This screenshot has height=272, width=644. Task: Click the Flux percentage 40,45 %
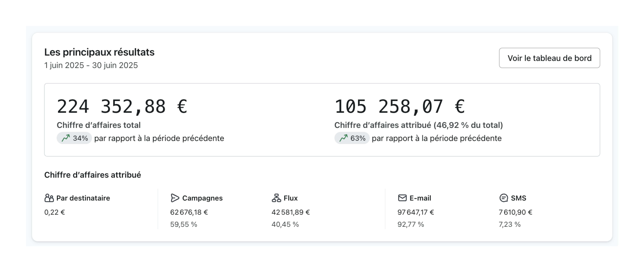285,224
